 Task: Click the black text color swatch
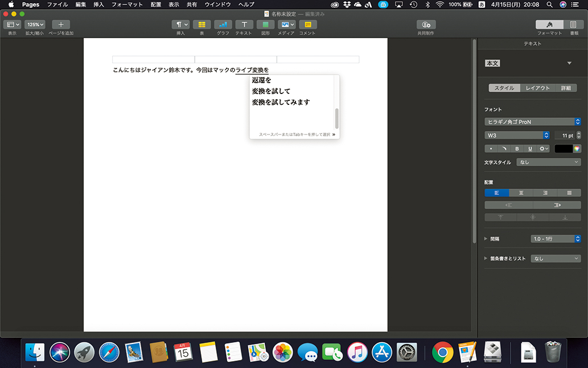click(563, 149)
